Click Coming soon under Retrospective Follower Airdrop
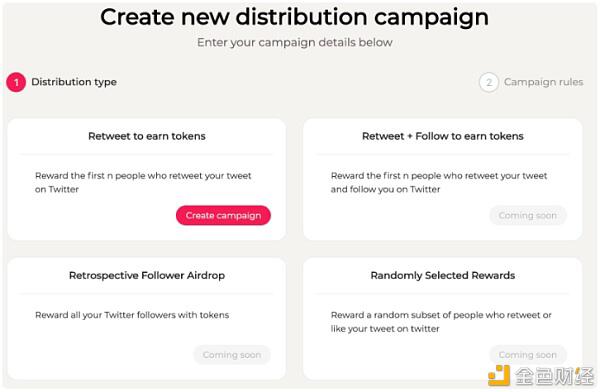This screenshot has width=600, height=392. (232, 355)
